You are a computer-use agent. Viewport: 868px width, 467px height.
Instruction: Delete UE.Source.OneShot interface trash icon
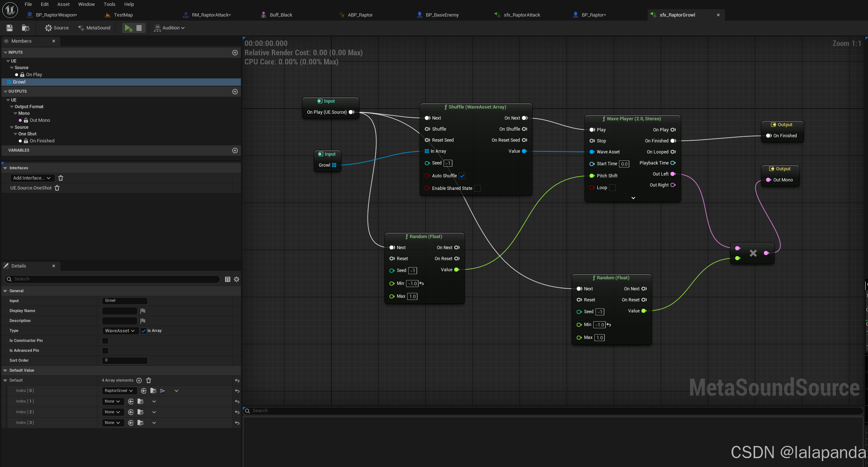pos(57,188)
